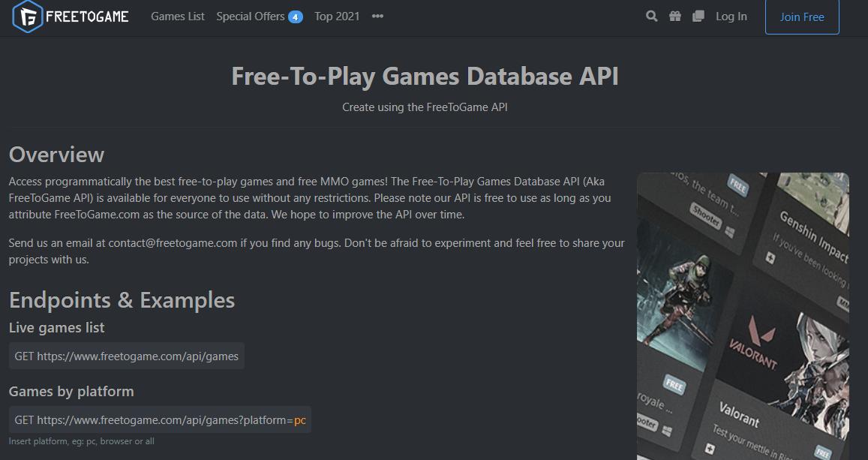Open Special Offers menu item
This screenshot has height=460, width=868.
(x=251, y=17)
